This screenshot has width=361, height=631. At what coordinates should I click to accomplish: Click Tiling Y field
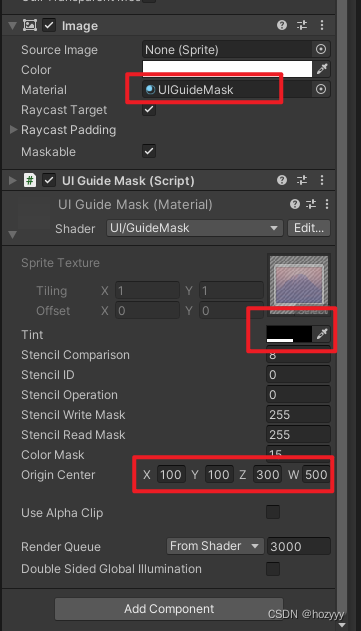tap(231, 290)
